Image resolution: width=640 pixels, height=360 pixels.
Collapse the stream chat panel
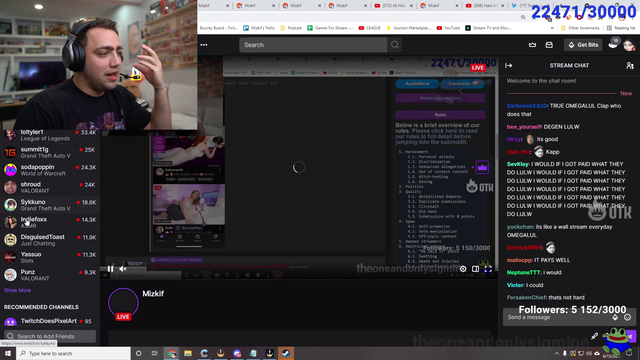[509, 65]
